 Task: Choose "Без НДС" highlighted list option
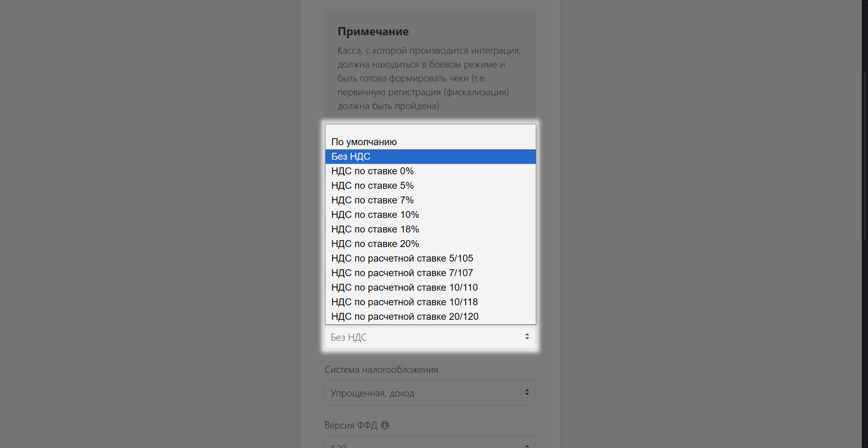(351, 157)
